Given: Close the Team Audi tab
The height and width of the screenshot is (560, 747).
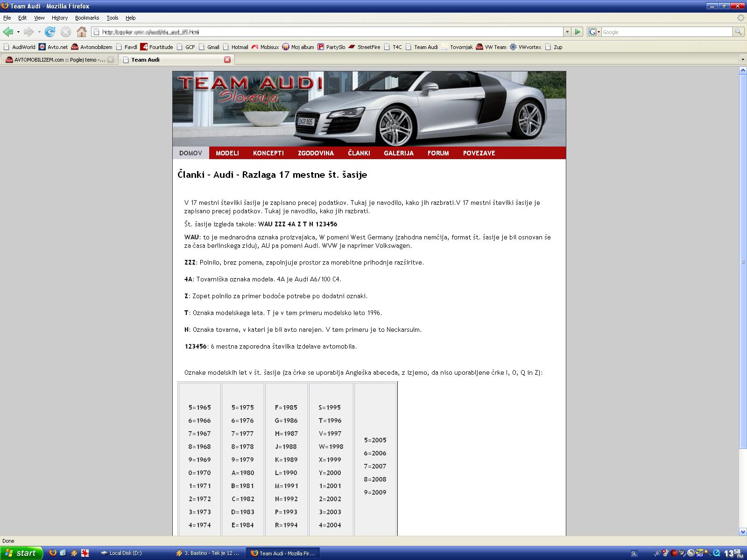Looking at the screenshot, I should point(227,60).
